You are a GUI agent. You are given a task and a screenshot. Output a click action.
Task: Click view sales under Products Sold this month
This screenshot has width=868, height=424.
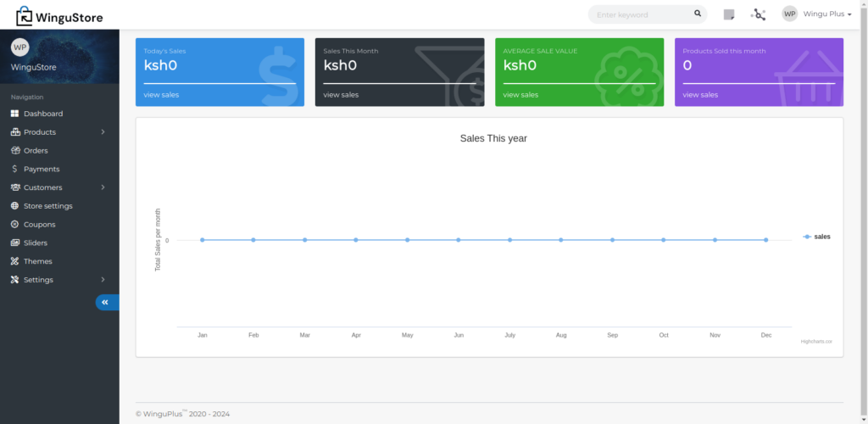point(700,95)
